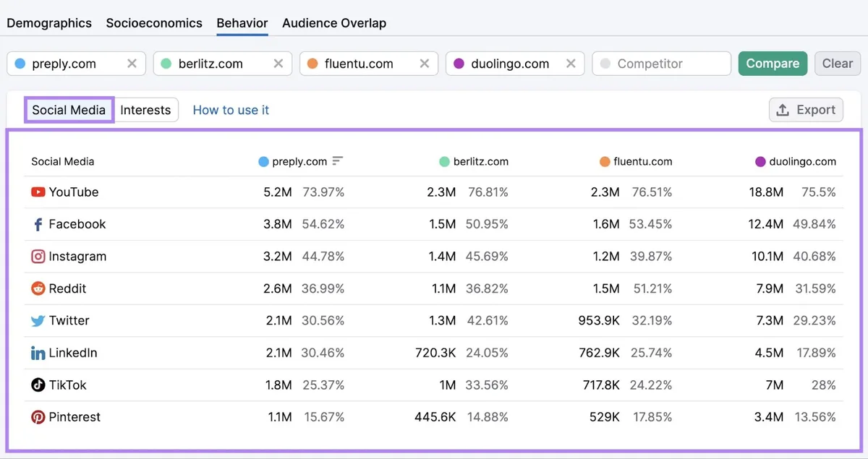Click the Twitter row label

pos(69,321)
